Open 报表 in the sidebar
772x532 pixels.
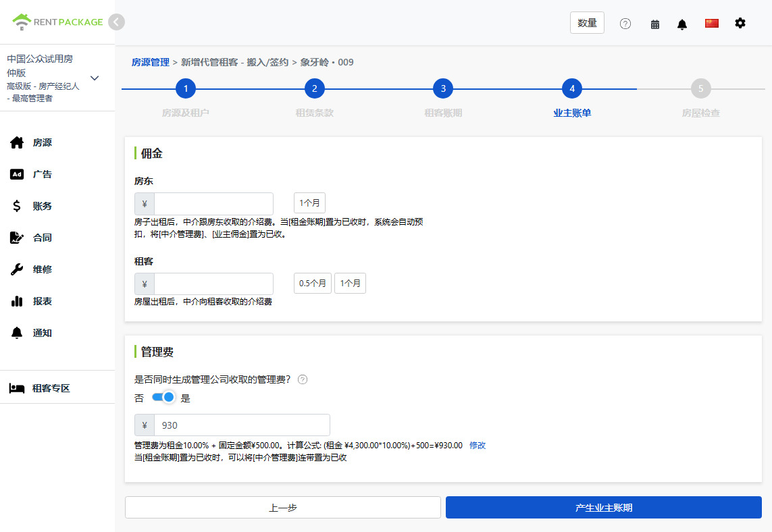(x=43, y=301)
